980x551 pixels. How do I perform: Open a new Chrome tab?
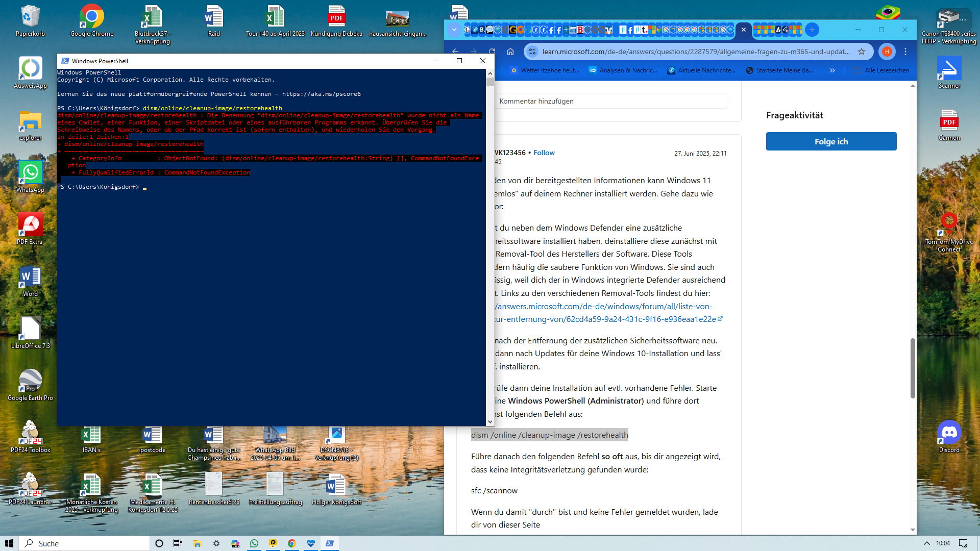[x=812, y=30]
